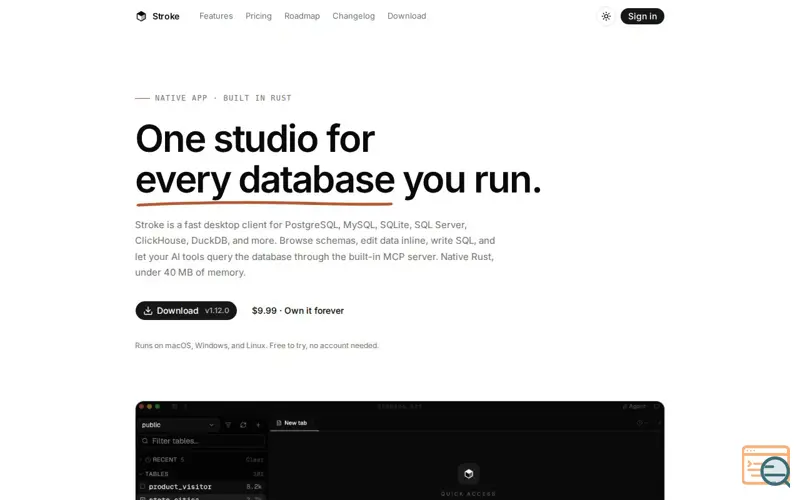Viewport: 800px width, 500px height.
Task: View the Changelog nav link
Action: click(354, 16)
